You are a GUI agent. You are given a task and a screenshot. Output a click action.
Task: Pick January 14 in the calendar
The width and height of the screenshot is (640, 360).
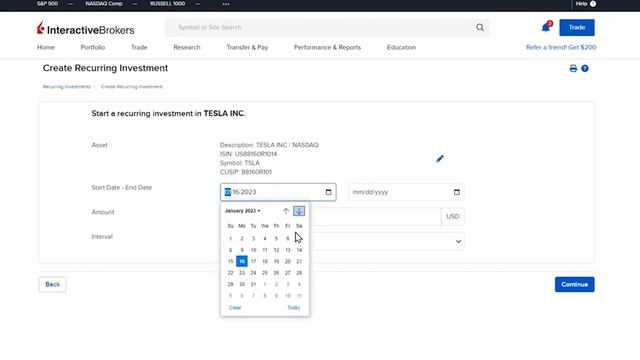click(x=299, y=250)
